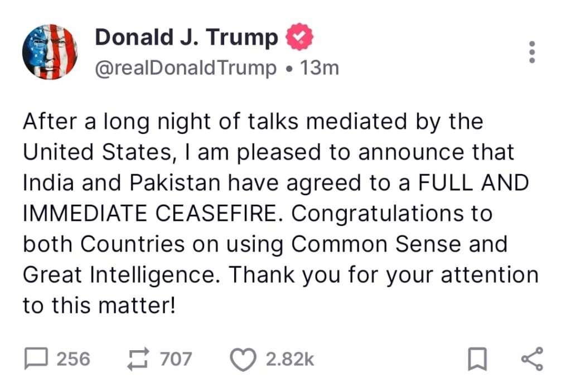Open the three-dot more options menu

[532, 52]
